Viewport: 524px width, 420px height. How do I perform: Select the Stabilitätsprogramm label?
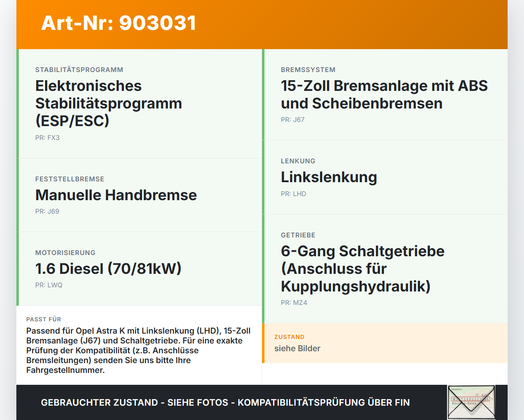(79, 70)
